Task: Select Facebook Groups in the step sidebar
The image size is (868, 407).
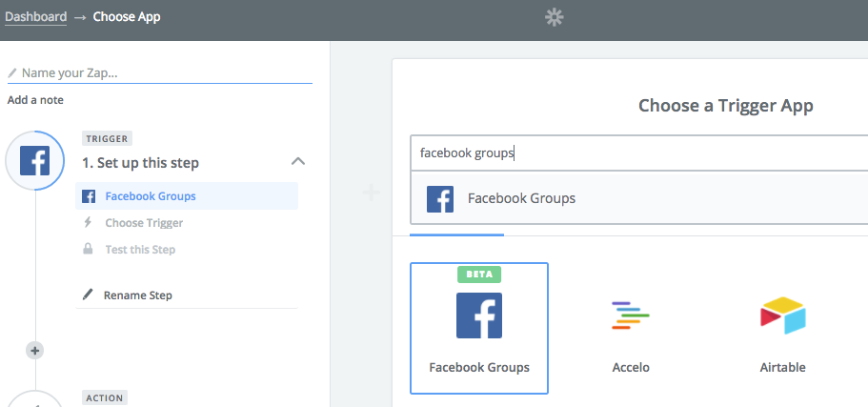Action: coord(187,196)
